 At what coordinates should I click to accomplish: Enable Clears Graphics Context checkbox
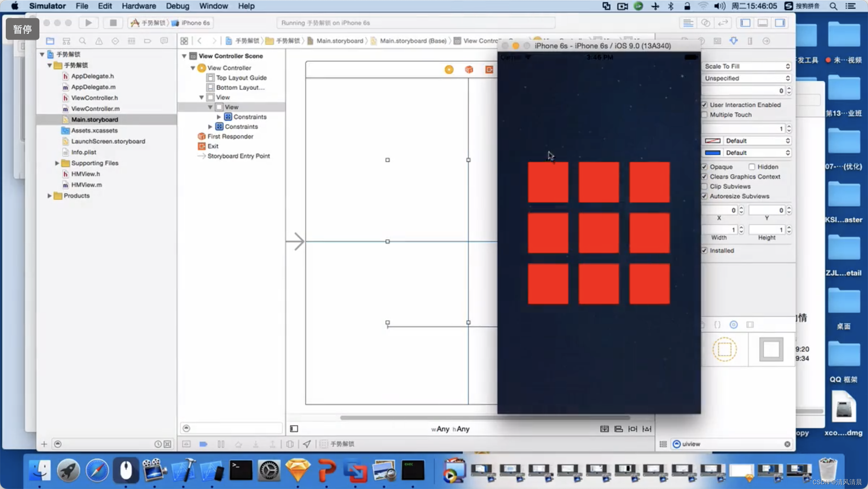point(705,177)
